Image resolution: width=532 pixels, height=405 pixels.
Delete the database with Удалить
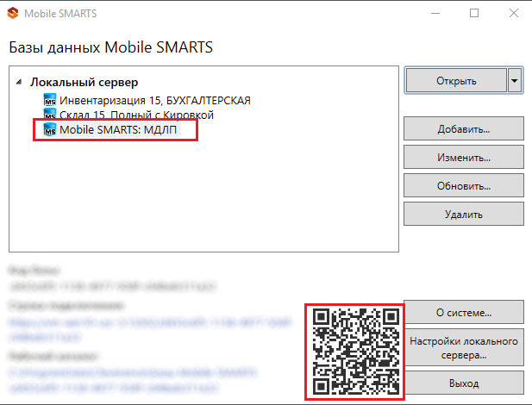(x=464, y=215)
